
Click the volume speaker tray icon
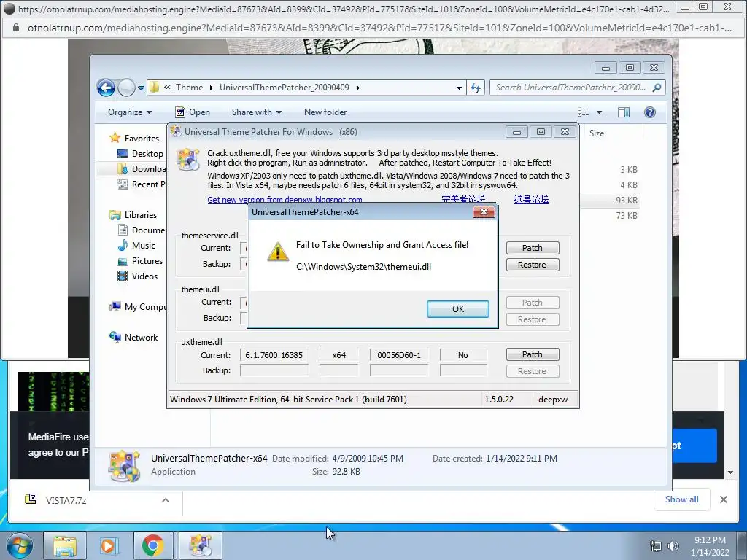tap(673, 546)
